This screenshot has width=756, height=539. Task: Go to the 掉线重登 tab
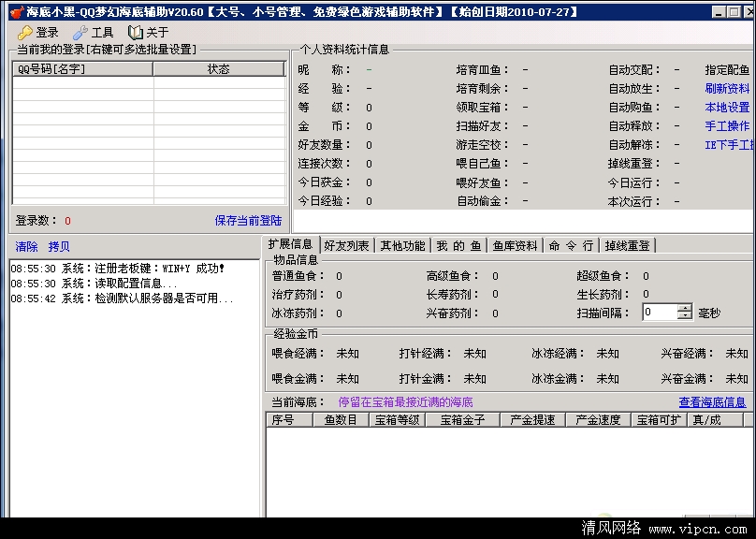click(627, 245)
